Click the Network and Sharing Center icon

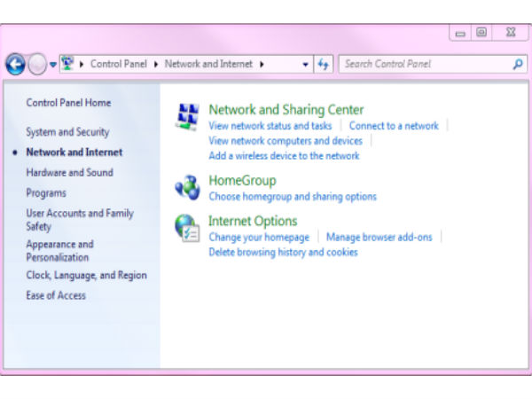point(187,115)
